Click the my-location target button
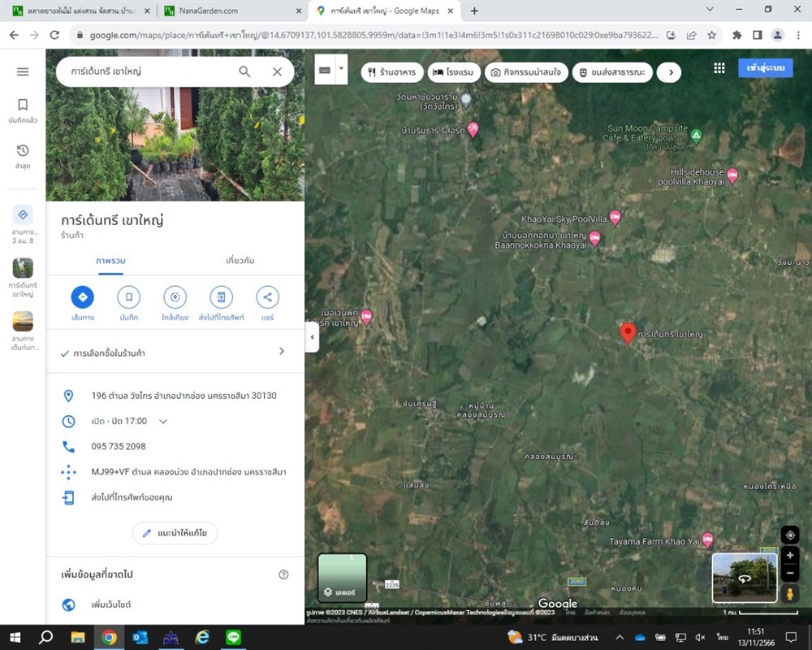 click(x=790, y=535)
